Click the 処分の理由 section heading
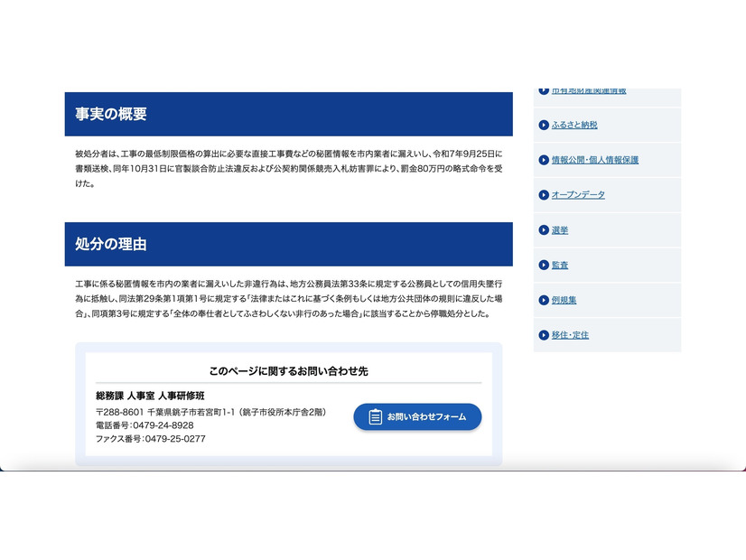Image resolution: width=746 pixels, height=560 pixels. point(111,245)
